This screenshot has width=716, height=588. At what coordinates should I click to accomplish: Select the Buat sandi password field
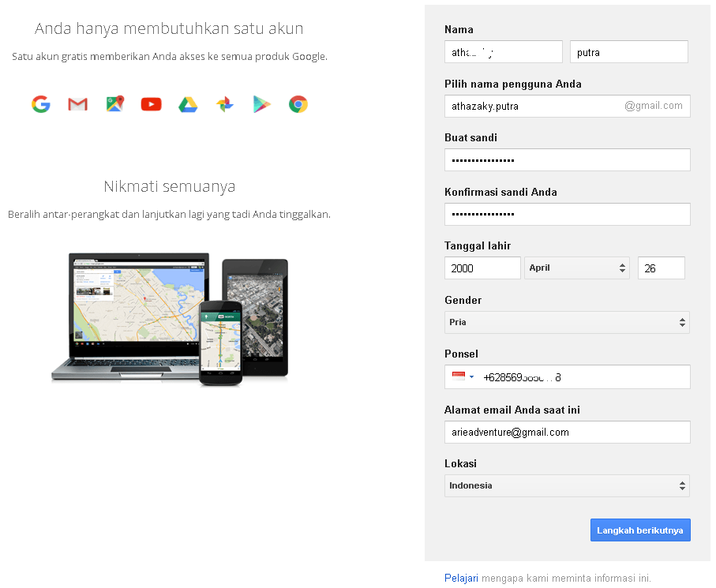[x=567, y=159]
